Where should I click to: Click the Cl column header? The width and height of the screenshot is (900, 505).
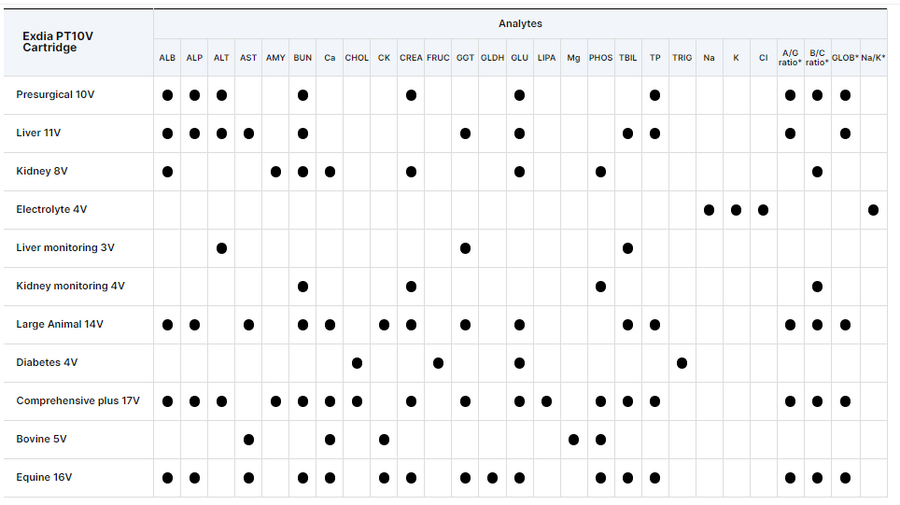tap(763, 58)
